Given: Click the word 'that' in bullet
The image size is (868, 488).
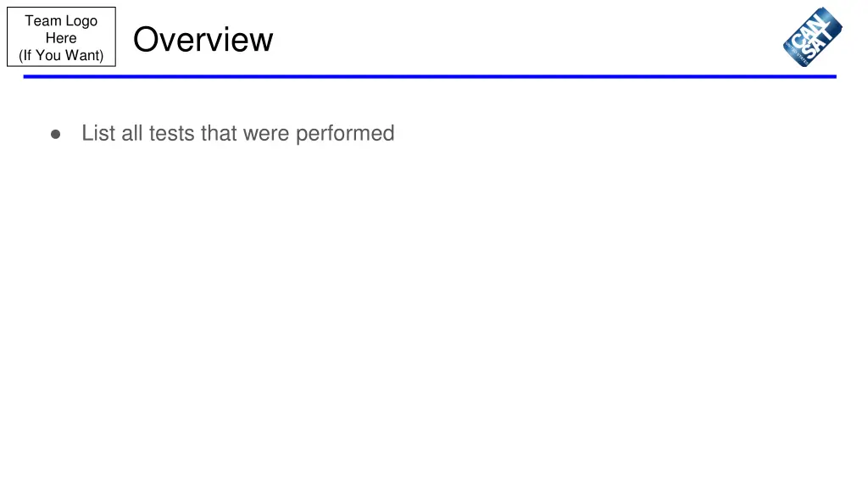Looking at the screenshot, I should coord(219,133).
